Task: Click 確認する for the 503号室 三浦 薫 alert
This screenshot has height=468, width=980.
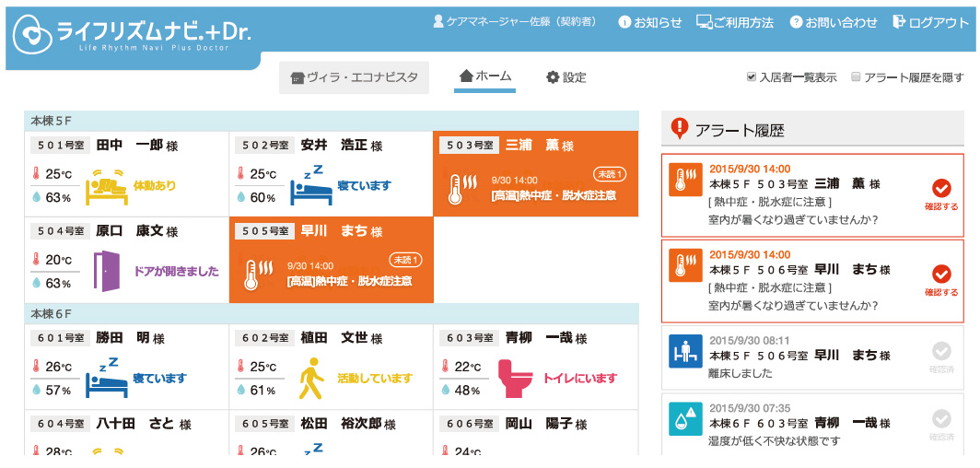Action: pos(941,194)
